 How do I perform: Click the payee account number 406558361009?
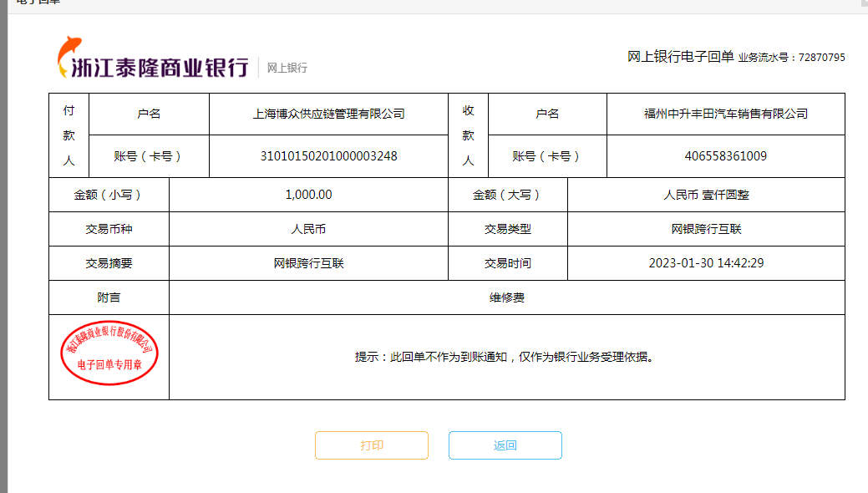pos(725,156)
